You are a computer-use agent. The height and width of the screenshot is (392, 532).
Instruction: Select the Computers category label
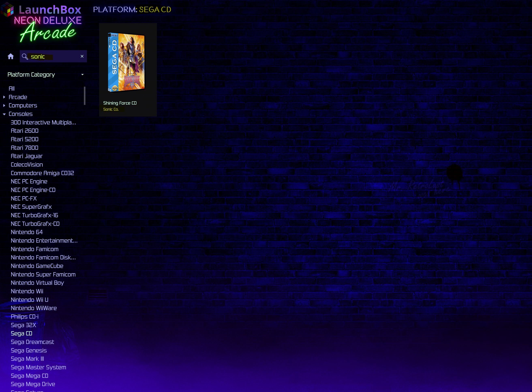click(23, 105)
